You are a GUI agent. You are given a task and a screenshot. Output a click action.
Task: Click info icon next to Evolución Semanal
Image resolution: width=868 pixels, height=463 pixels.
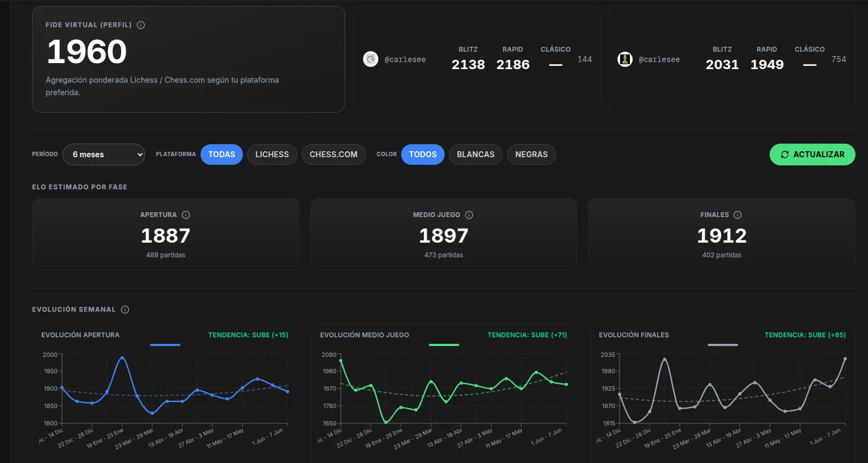pos(125,310)
